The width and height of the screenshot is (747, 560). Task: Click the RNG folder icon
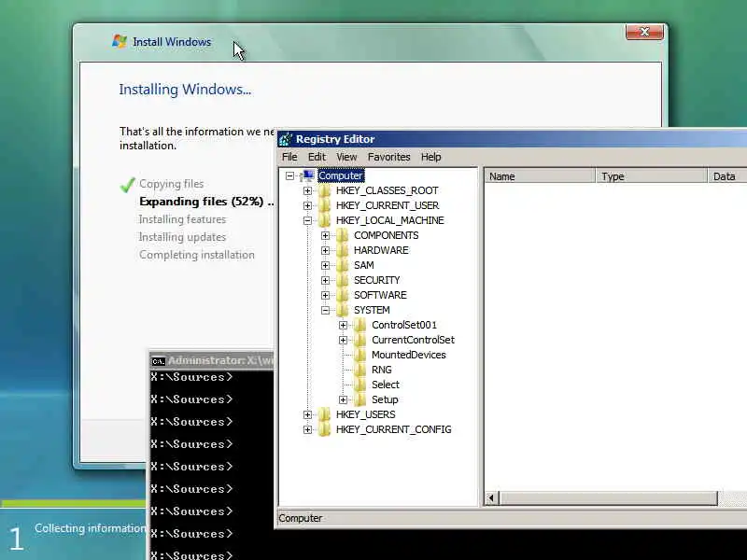click(x=360, y=370)
